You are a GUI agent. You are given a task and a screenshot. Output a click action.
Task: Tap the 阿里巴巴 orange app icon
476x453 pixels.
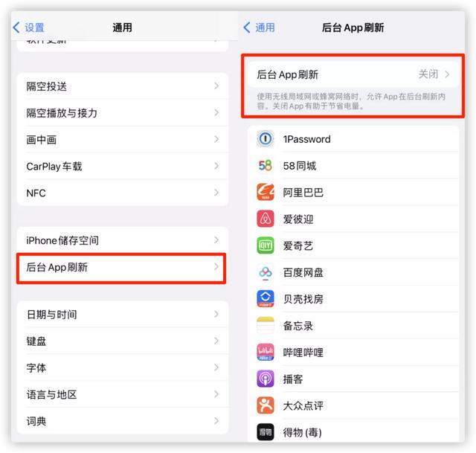click(x=266, y=192)
